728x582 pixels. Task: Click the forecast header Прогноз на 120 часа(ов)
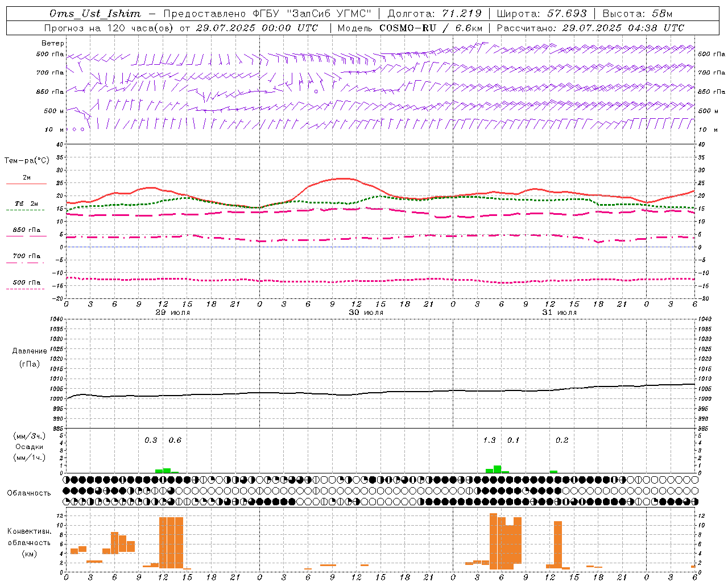pyautogui.click(x=109, y=28)
